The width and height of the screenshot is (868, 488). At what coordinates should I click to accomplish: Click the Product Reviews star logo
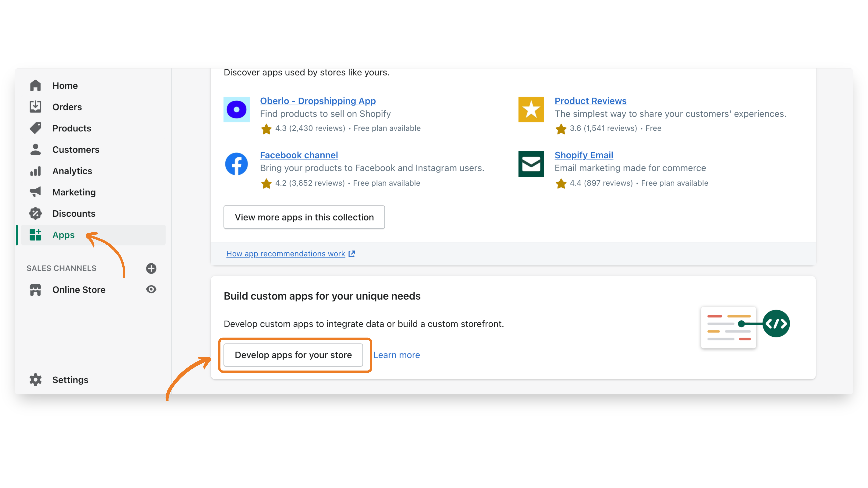pyautogui.click(x=531, y=109)
